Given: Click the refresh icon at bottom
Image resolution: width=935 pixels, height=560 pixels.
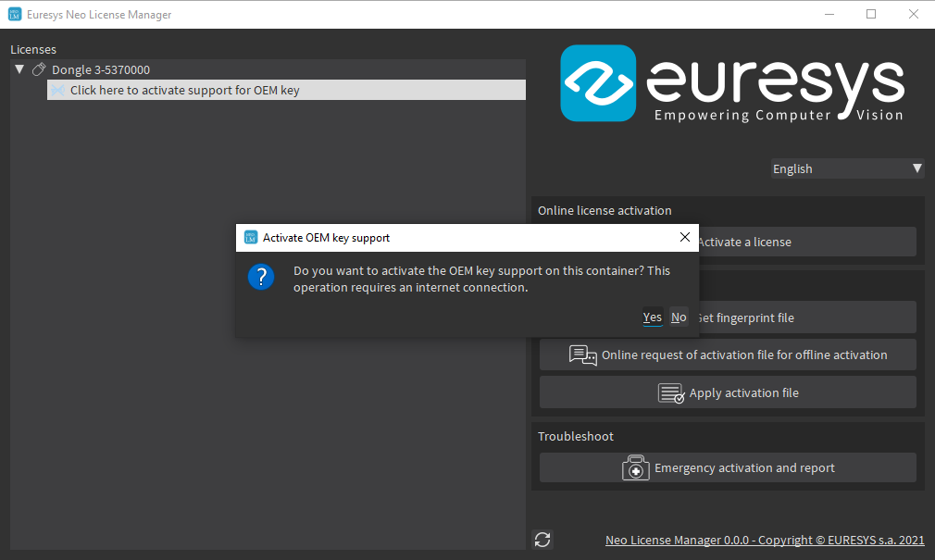Looking at the screenshot, I should tap(542, 540).
